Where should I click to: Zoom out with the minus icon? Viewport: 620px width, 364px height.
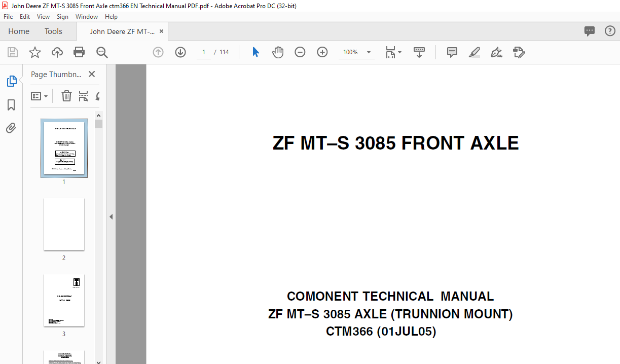(300, 52)
